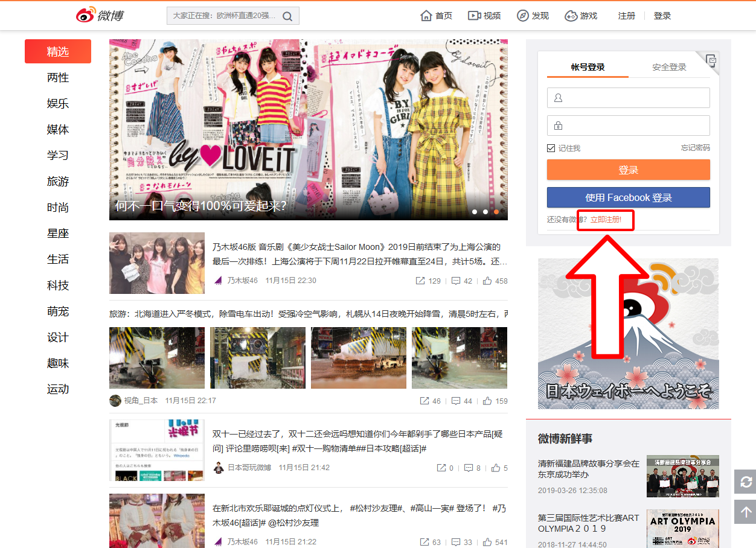This screenshot has width=756, height=548.
Task: Select the 时尚 category
Action: click(x=58, y=208)
